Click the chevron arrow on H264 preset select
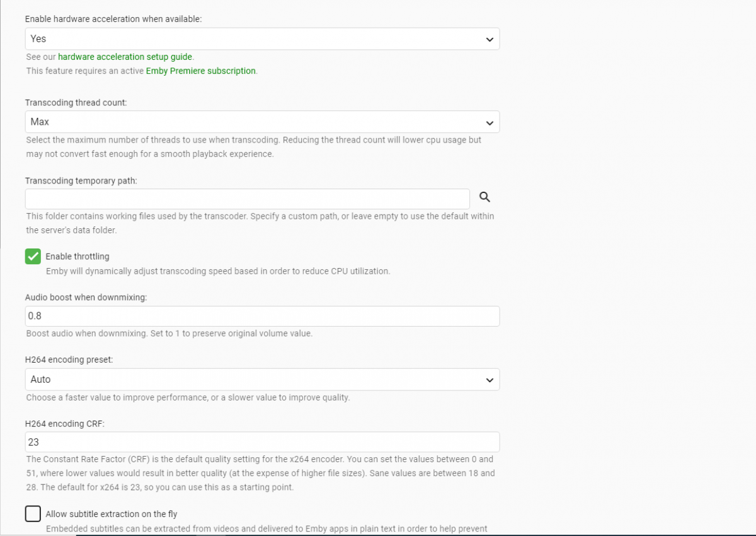The height and width of the screenshot is (536, 756). coord(490,380)
